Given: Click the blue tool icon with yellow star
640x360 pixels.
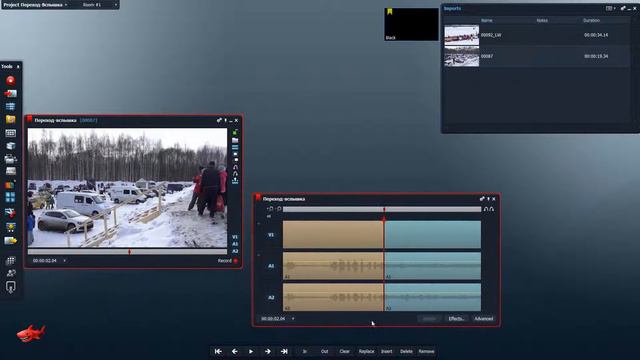Looking at the screenshot, I should pos(10,227).
